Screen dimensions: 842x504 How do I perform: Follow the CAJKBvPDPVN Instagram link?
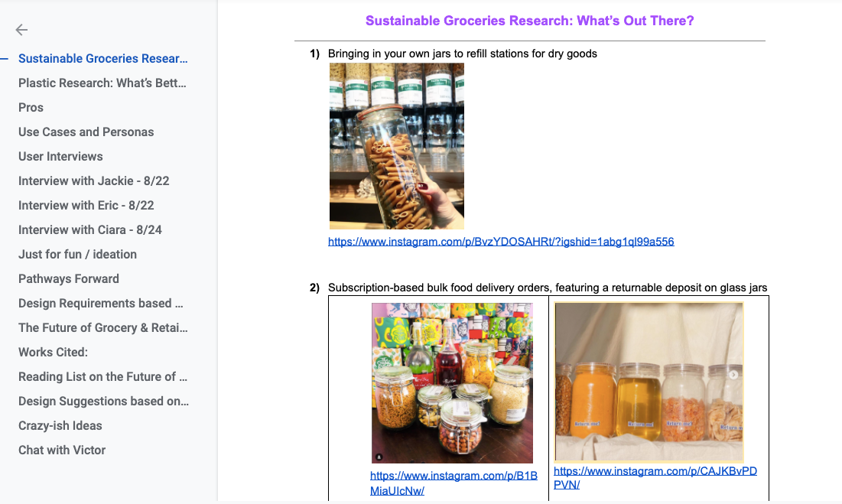(655, 478)
